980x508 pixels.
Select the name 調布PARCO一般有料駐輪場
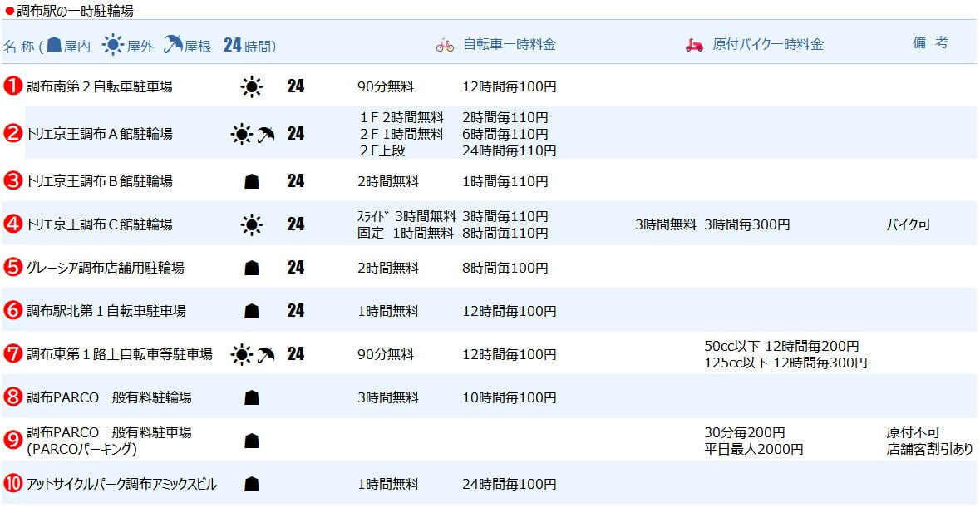[109, 397]
